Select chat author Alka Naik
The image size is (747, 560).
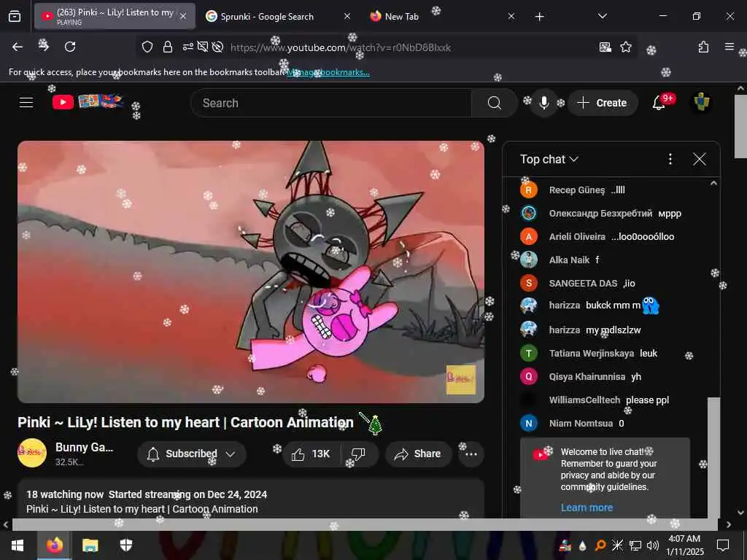click(x=569, y=260)
